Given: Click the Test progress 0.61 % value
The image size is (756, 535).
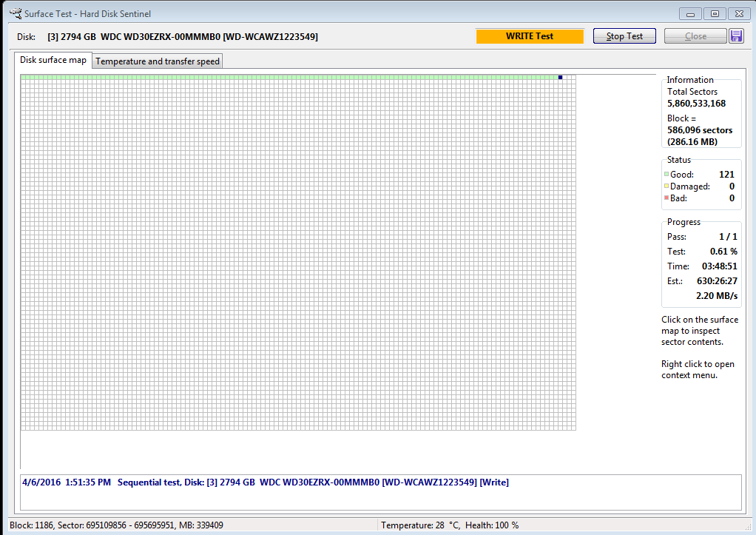Looking at the screenshot, I should click(723, 252).
